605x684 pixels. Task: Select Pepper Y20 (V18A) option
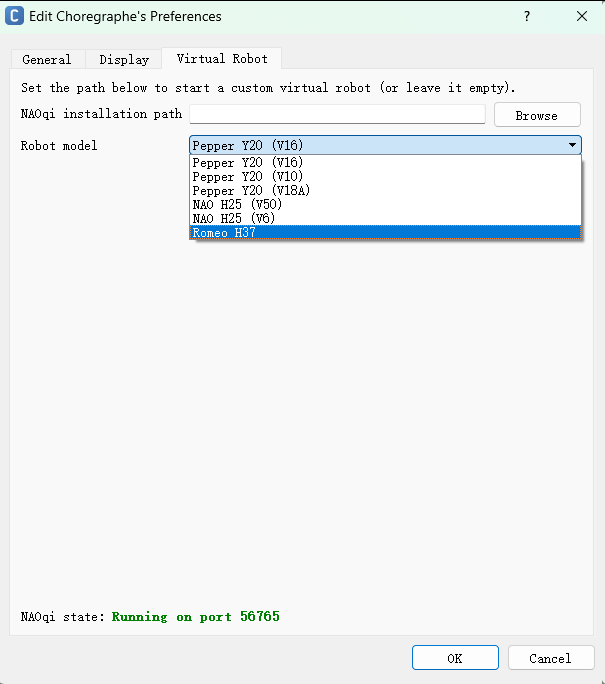pos(386,191)
